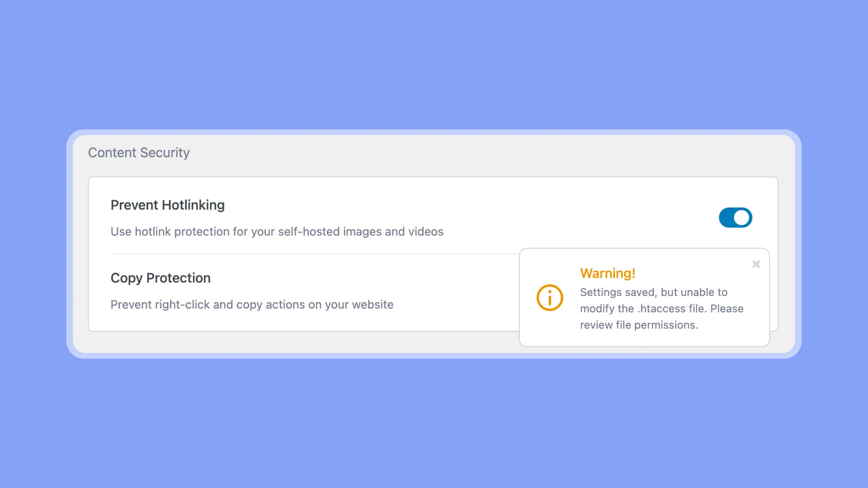
Task: Click the orange info icon in the warning
Action: 550,298
